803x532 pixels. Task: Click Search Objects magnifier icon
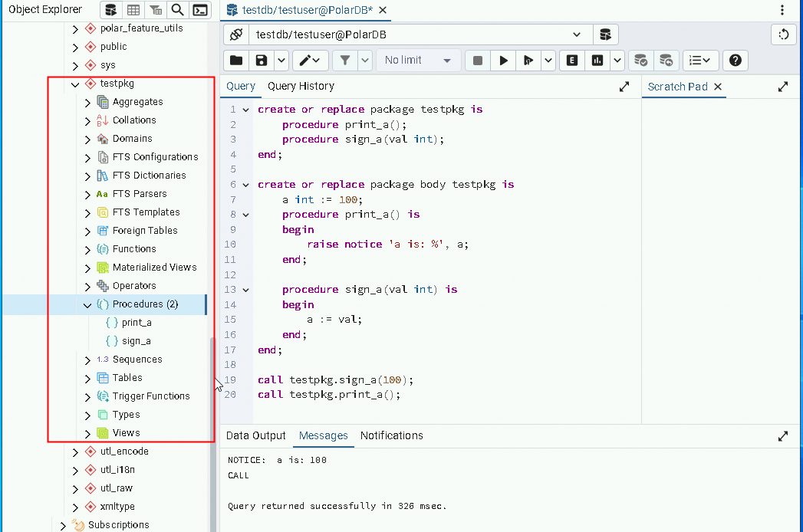177,10
